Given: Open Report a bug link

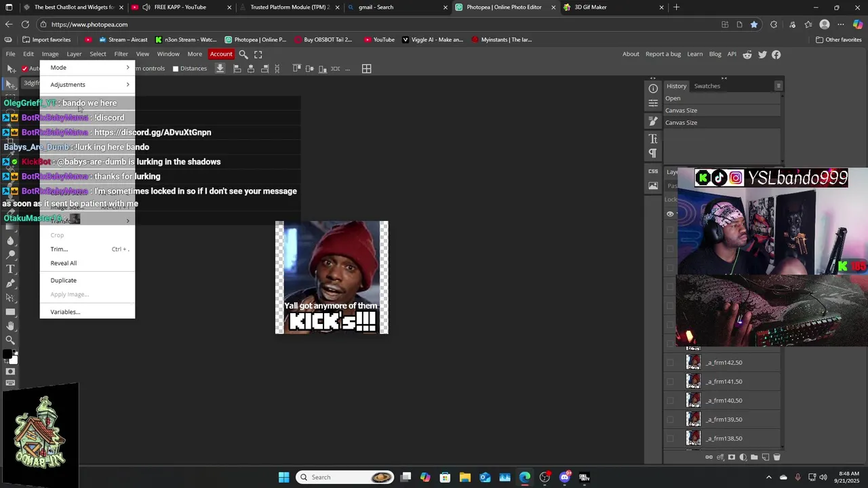Looking at the screenshot, I should pos(663,54).
